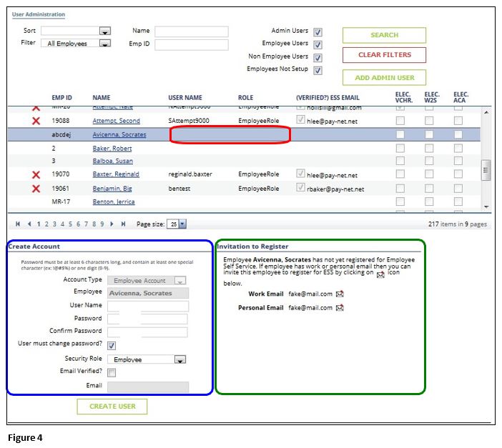This screenshot has width=502, height=448.
Task: Sort by NAME column header
Action: (x=102, y=98)
